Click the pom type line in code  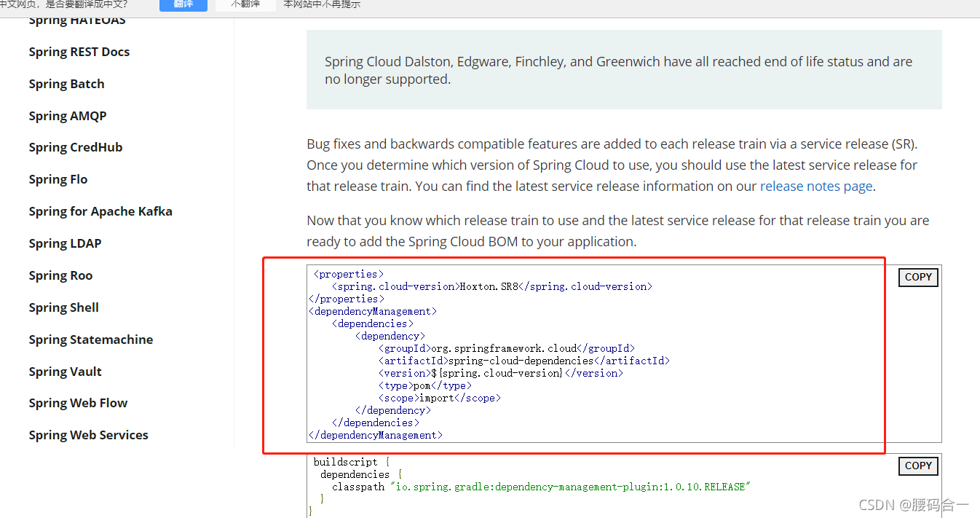pyautogui.click(x=425, y=385)
